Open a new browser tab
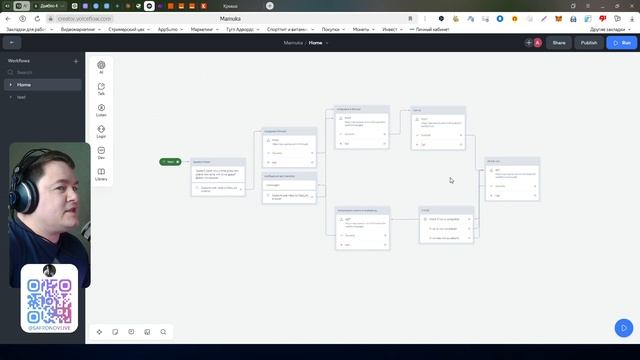The image size is (640, 360). coord(270,6)
